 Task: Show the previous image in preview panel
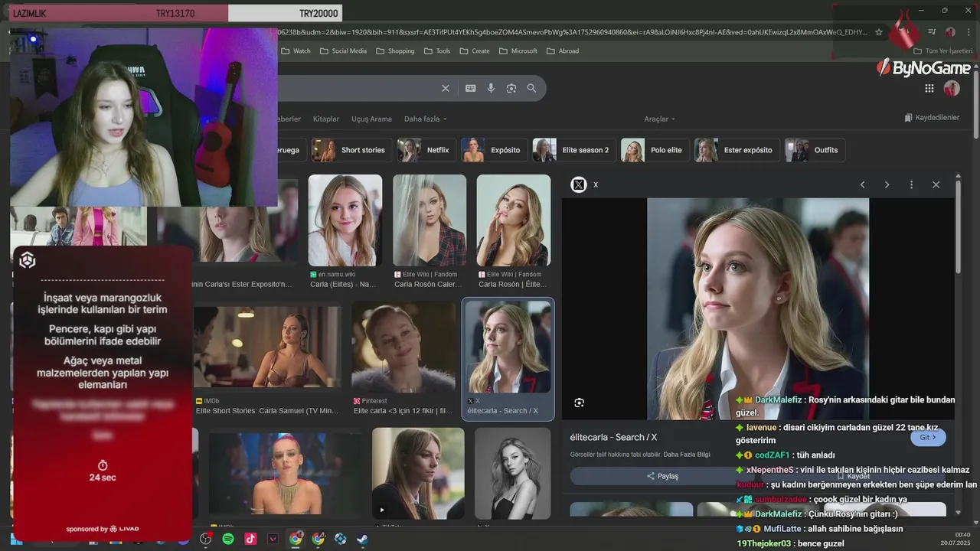862,184
